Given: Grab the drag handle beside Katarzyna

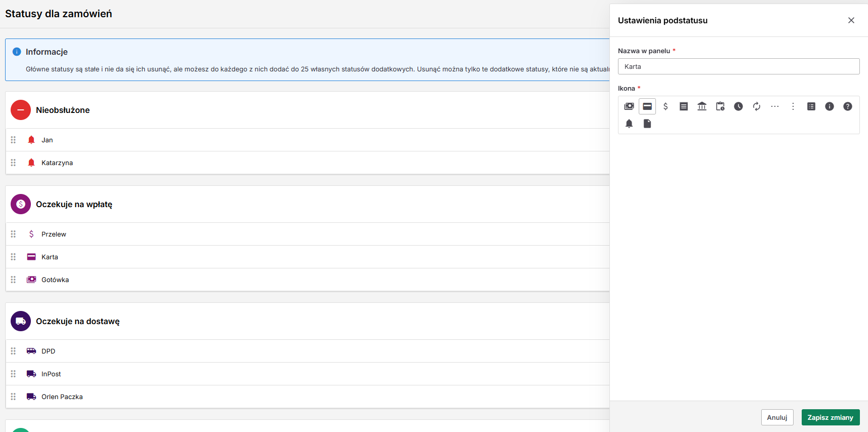Looking at the screenshot, I should point(14,163).
